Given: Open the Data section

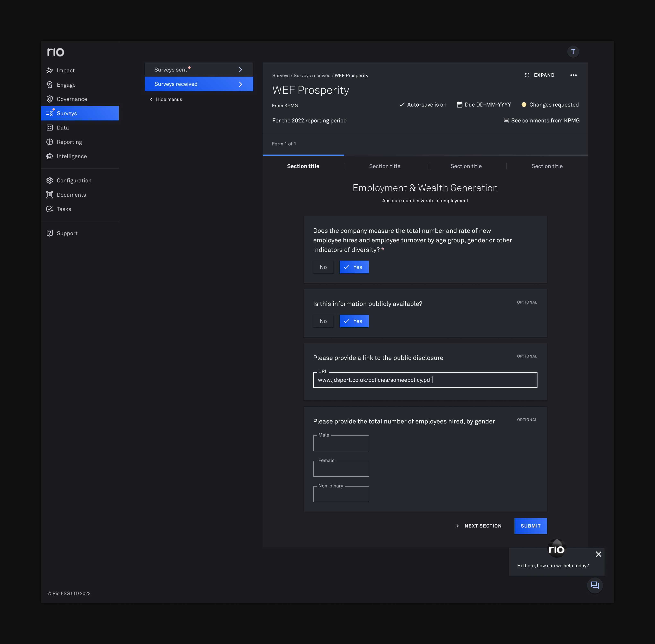Looking at the screenshot, I should click(80, 128).
